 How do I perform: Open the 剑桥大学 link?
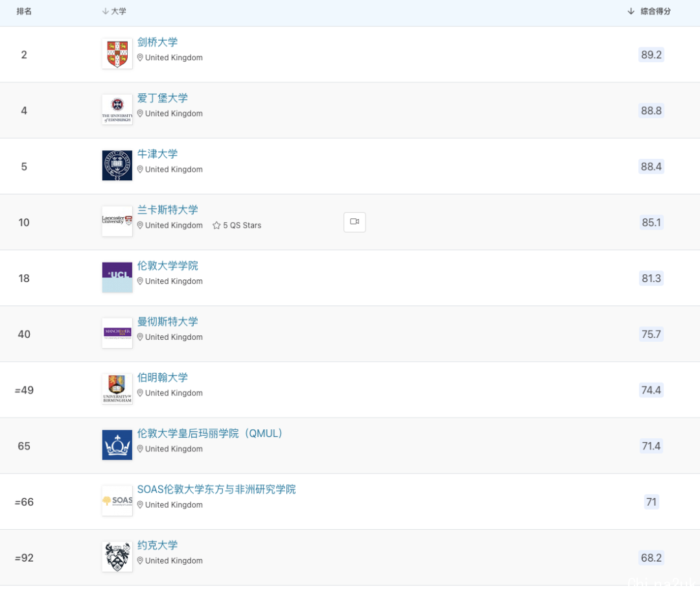[157, 42]
